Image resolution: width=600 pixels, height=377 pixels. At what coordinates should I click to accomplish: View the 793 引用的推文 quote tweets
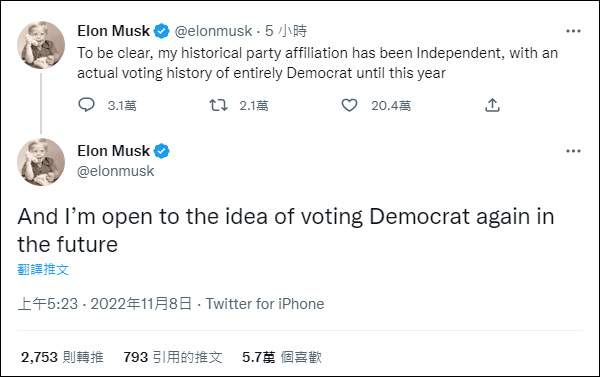(173, 357)
